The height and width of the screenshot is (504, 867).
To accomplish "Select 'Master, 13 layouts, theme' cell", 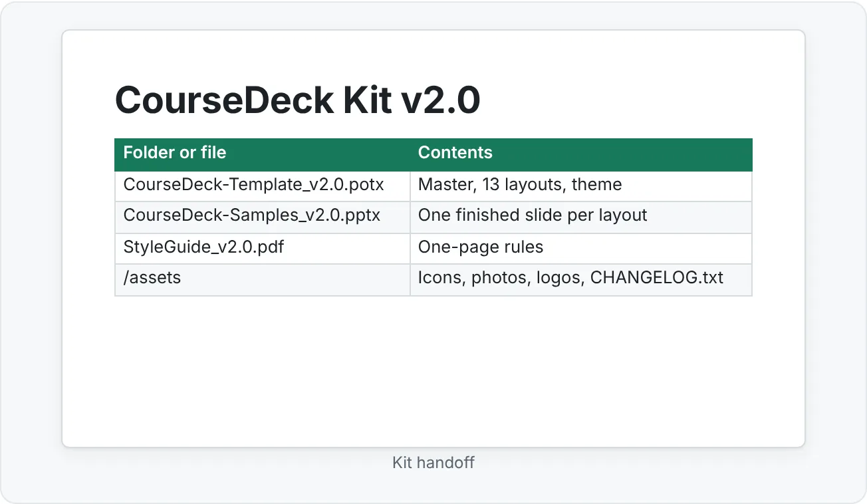I will [581, 186].
